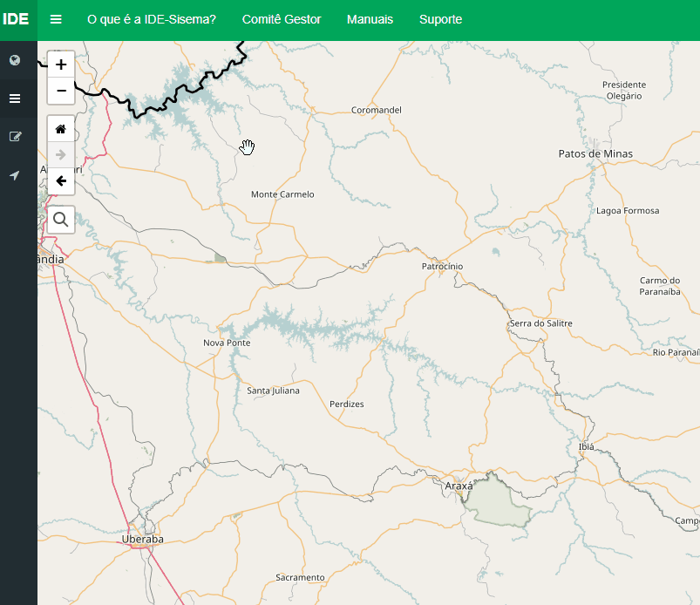Click the back arrow to previous extent
Screen dimensions: 700x605
click(x=60, y=181)
